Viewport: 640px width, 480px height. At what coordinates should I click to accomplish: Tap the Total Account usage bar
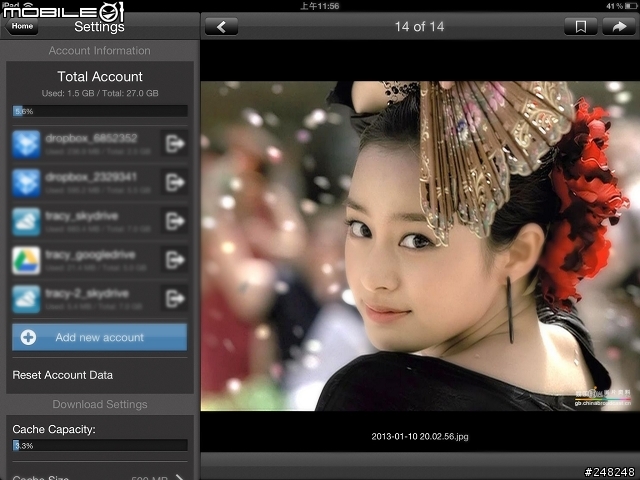pos(100,111)
